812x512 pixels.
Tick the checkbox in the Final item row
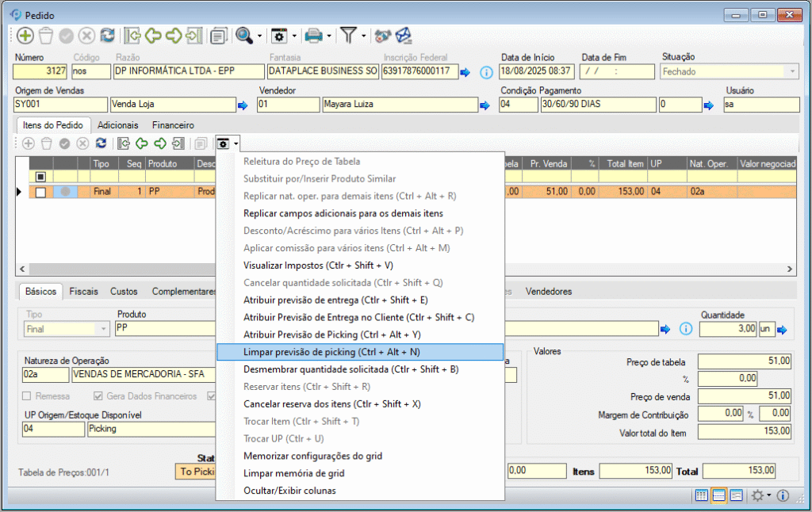click(40, 192)
